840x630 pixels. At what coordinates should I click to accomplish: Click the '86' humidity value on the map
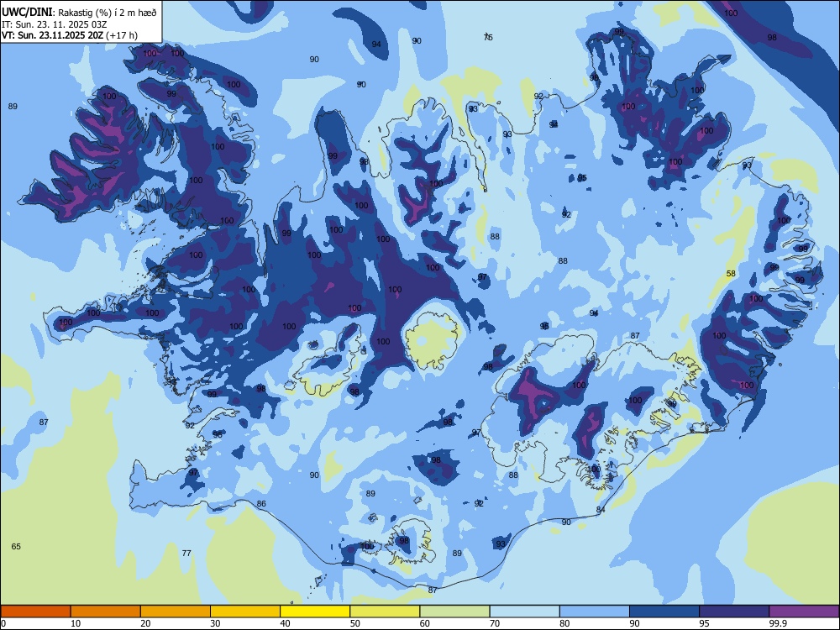point(261,503)
